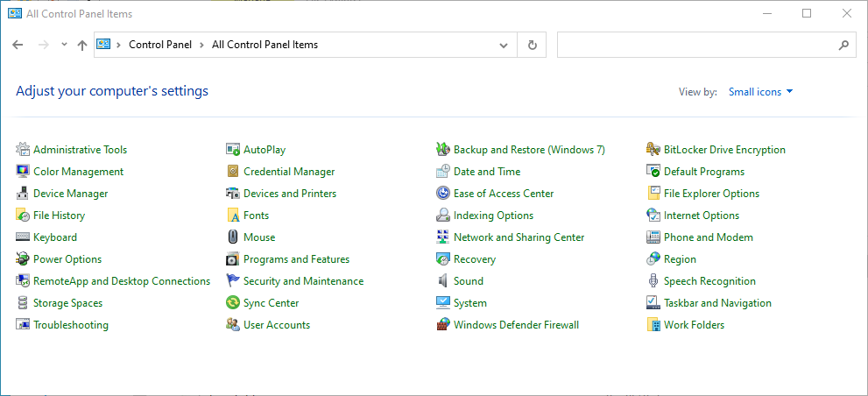Open the Power Options icon
The image size is (868, 396).
pos(23,259)
